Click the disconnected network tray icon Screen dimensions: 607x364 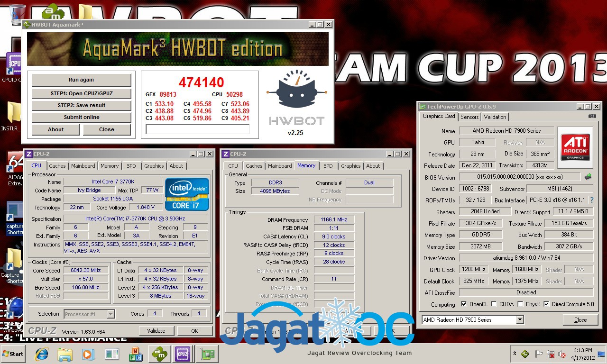pyautogui.click(x=551, y=354)
